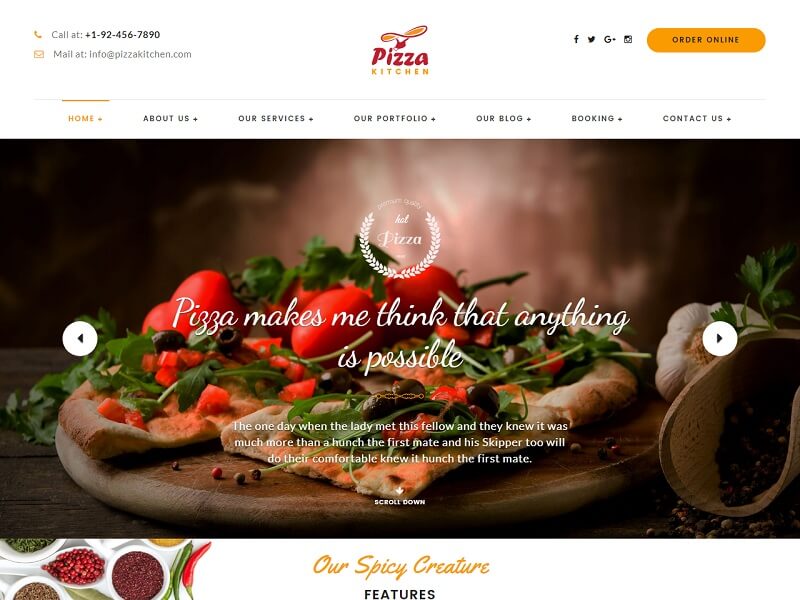This screenshot has width=800, height=600.
Task: Click the Pizza Kitchen logo
Action: (x=400, y=50)
